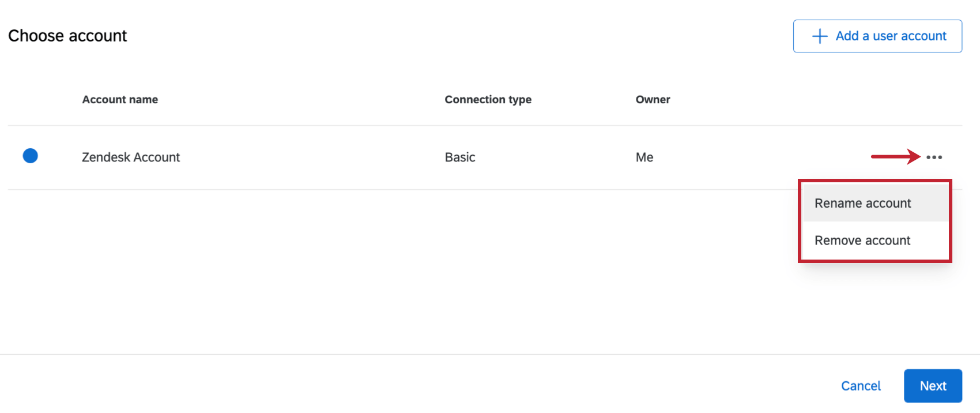This screenshot has width=980, height=413.
Task: Click the Basic connection type cell
Action: pyautogui.click(x=460, y=157)
